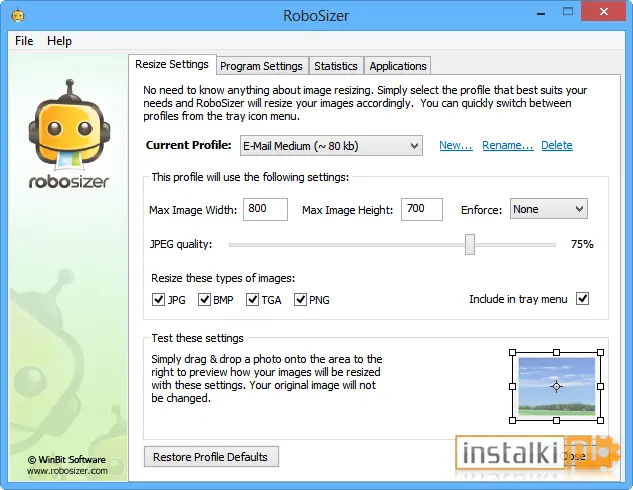Click the Delete profile link
The width and height of the screenshot is (633, 490).
coord(557,145)
